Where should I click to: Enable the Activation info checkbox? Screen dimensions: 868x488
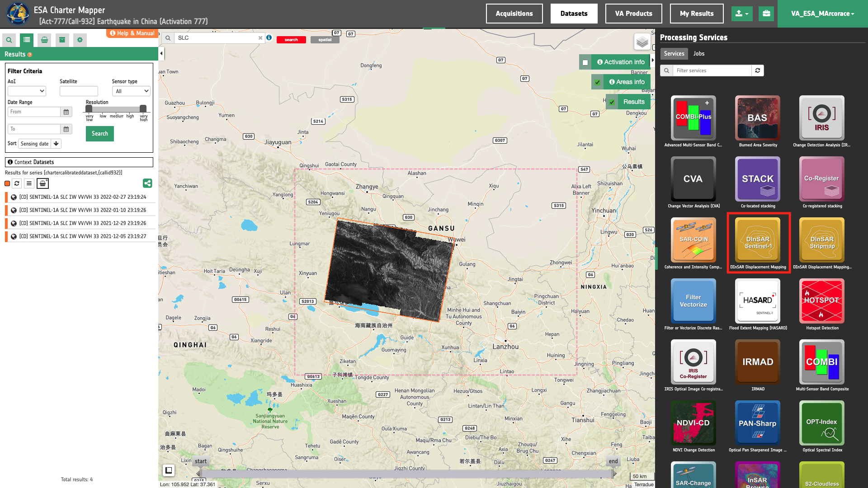tap(585, 62)
